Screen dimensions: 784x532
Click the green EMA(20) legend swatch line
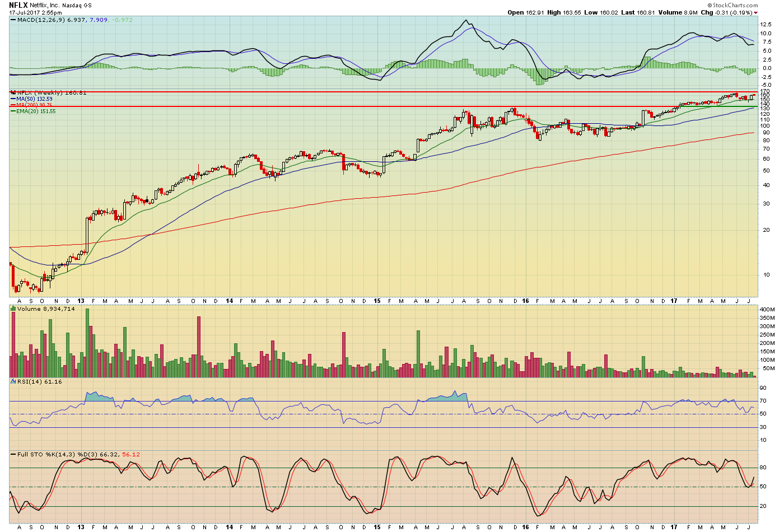[x=13, y=111]
